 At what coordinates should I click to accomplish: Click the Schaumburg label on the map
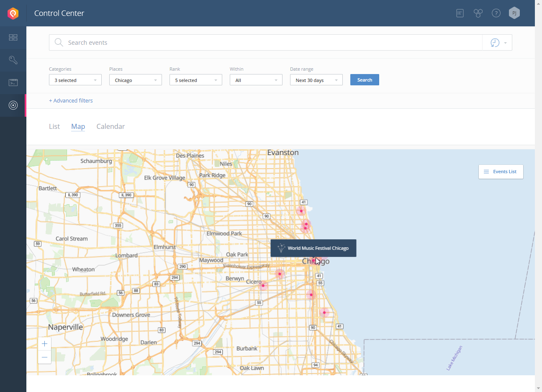coord(96,161)
